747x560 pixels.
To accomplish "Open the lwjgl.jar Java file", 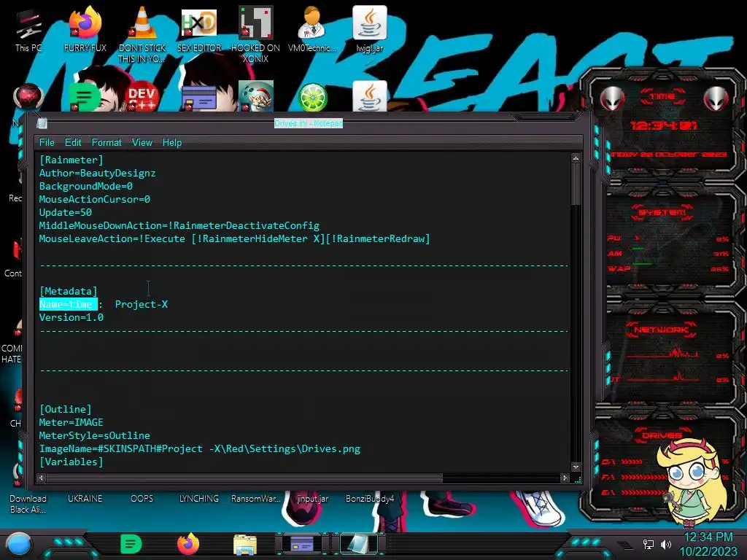I will point(370,29).
